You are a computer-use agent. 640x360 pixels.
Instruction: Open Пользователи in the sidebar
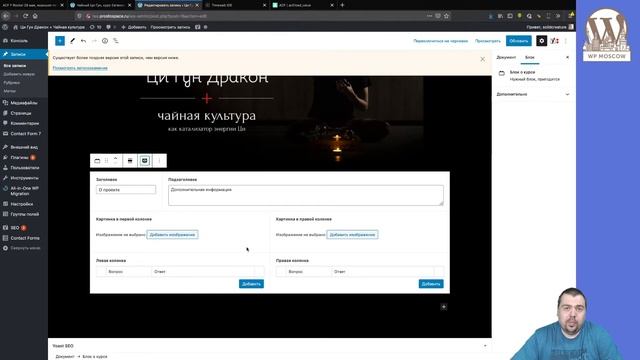pyautogui.click(x=24, y=167)
